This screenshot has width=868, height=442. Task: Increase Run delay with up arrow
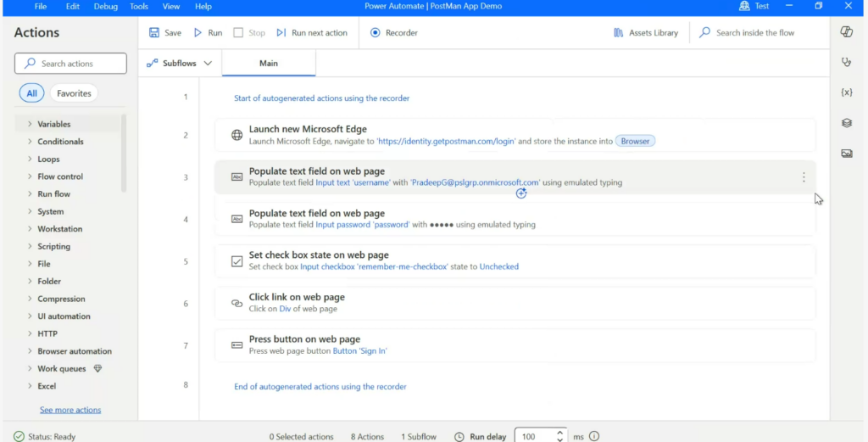(x=560, y=433)
